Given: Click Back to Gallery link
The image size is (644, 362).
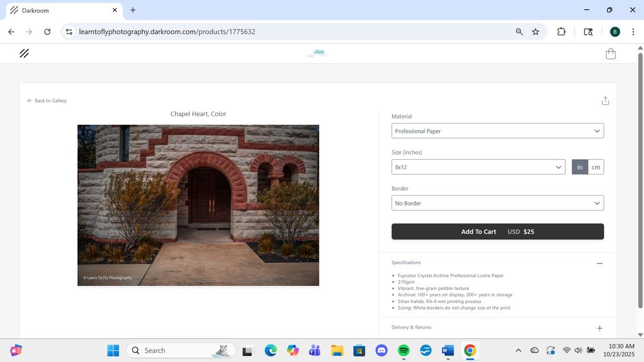Looking at the screenshot, I should [47, 100].
